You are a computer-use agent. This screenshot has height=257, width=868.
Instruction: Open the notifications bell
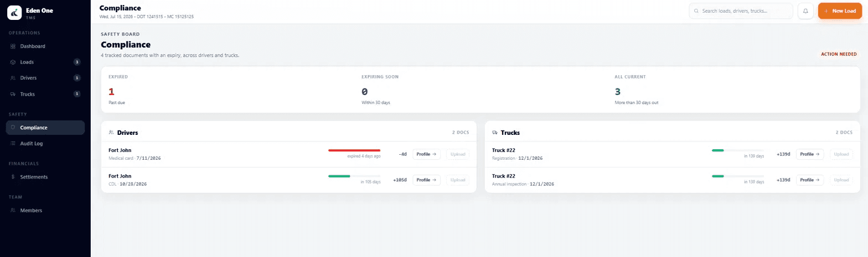coord(805,11)
